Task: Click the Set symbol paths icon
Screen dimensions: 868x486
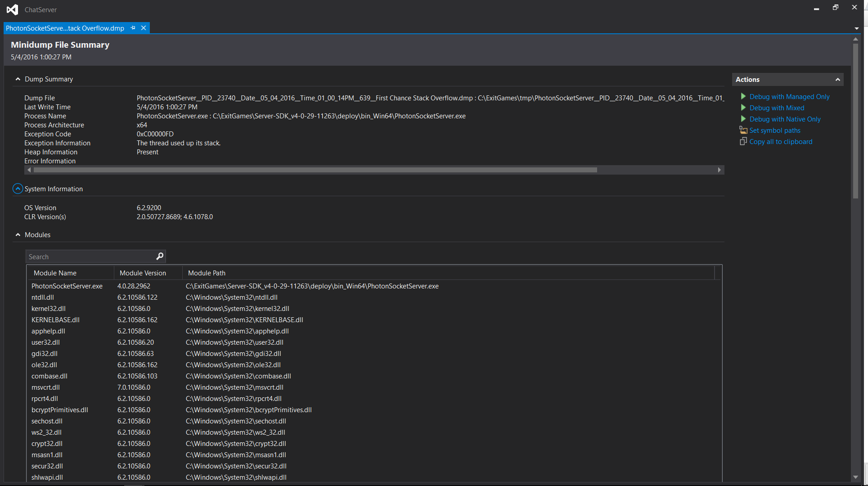Action: click(743, 130)
